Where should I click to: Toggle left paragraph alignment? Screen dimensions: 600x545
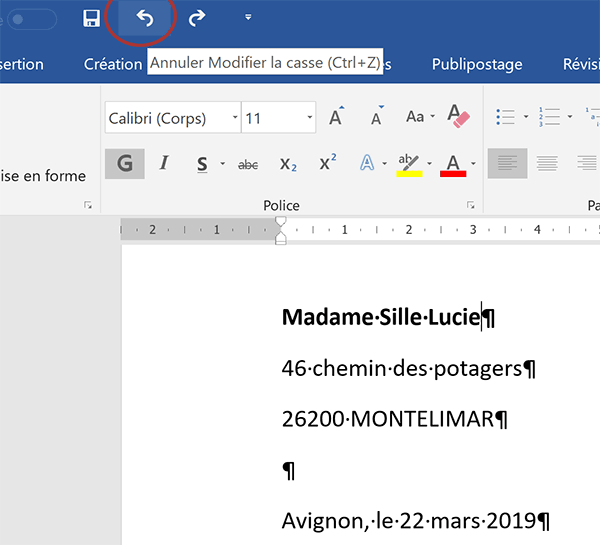(507, 164)
